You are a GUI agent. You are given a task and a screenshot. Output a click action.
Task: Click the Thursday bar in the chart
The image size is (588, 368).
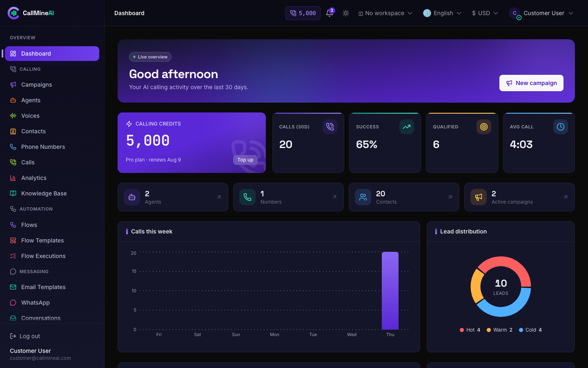[390, 291]
